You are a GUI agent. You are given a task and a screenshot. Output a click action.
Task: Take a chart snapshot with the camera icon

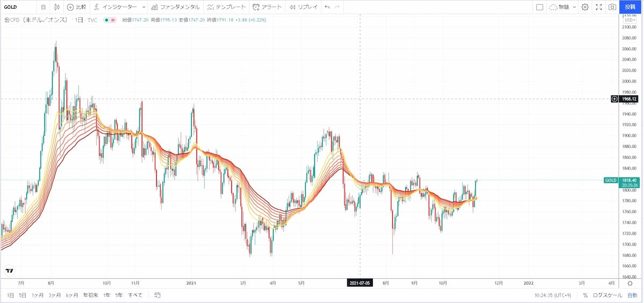tap(612, 7)
